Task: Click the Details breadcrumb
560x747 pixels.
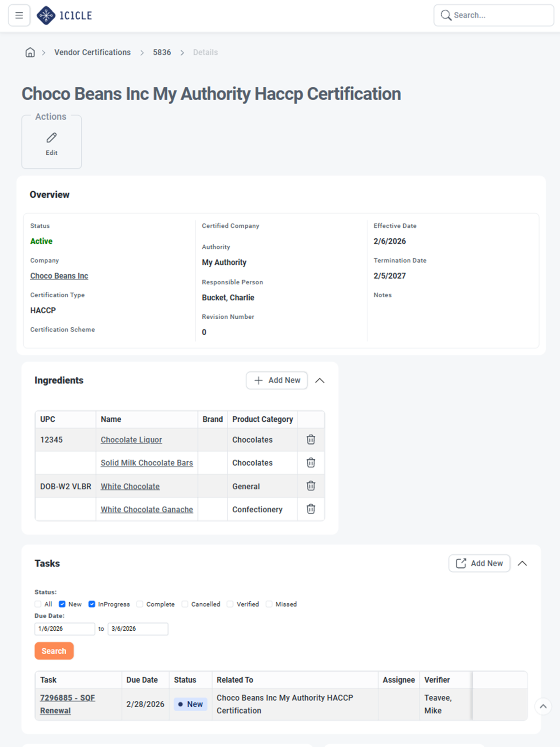Action: (x=205, y=52)
